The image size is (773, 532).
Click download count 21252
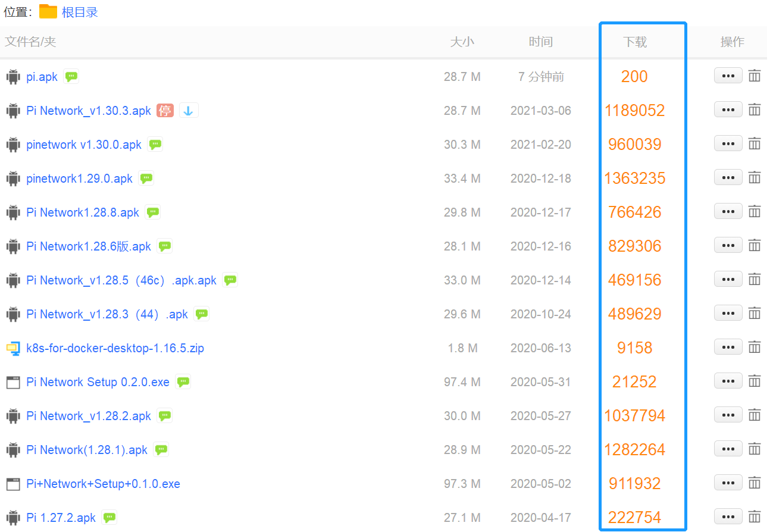click(x=634, y=381)
